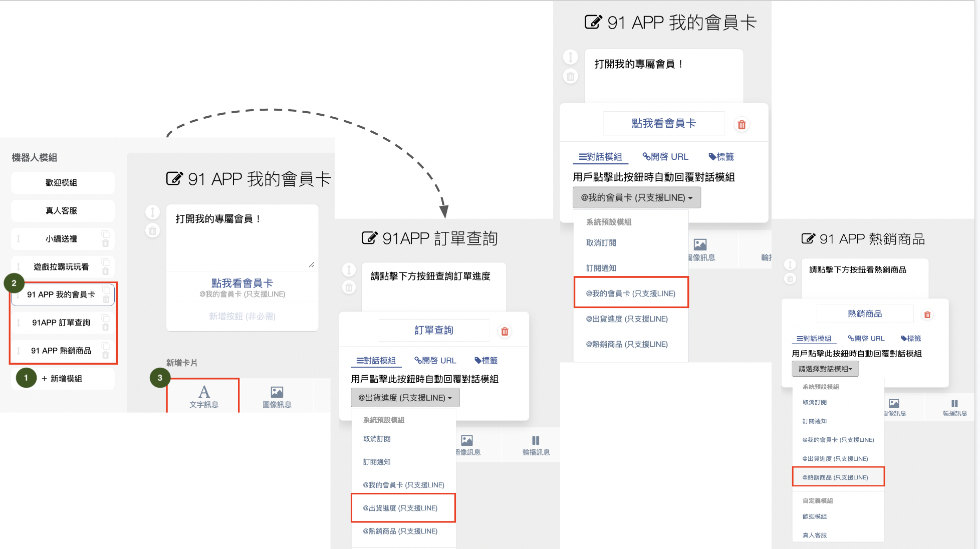The height and width of the screenshot is (549, 980).
Task: Click 請點擊下方按鈕查詢訂單進度 text field
Action: tap(434, 286)
